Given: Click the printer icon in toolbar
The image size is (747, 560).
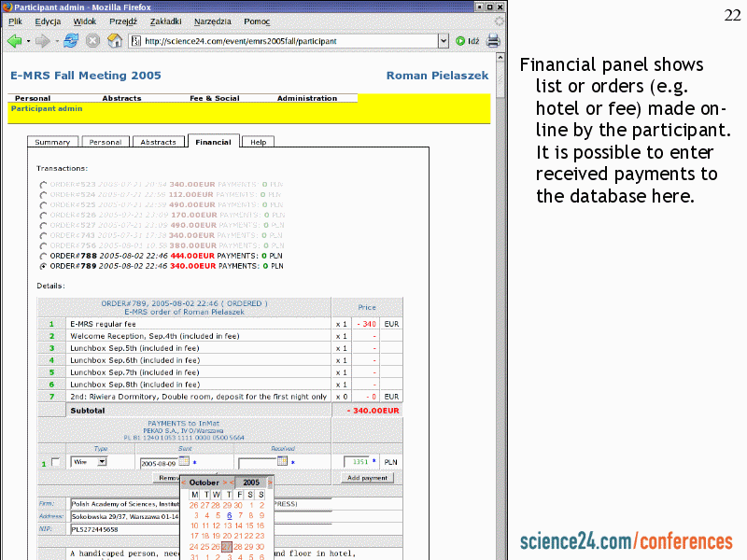Looking at the screenshot, I should point(493,41).
